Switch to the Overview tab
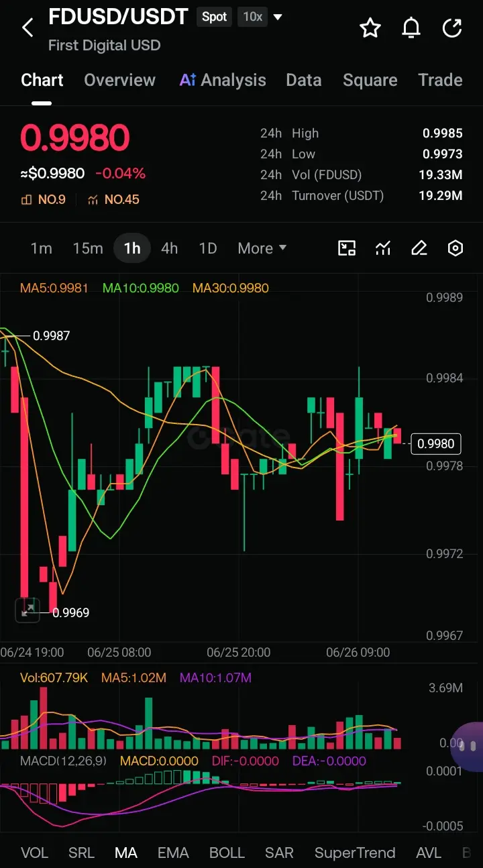Viewport: 483px width, 868px height. (120, 80)
